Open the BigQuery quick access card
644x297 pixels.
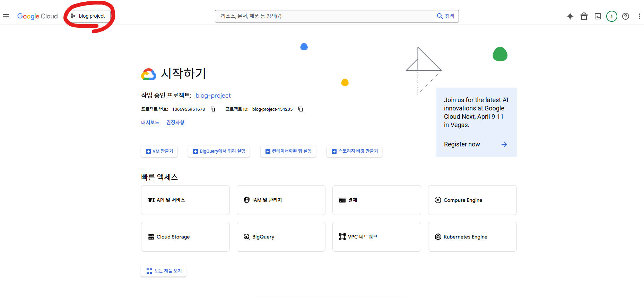281,237
